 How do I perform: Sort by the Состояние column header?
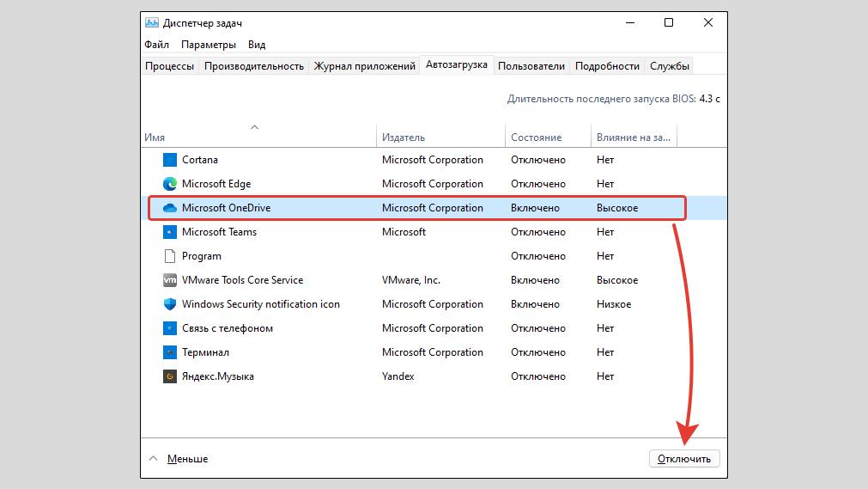[548, 137]
